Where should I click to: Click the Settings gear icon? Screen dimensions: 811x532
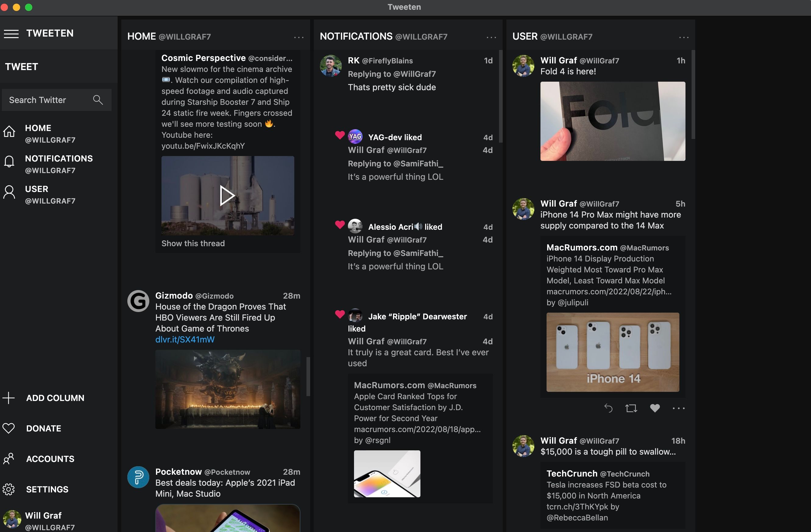[9, 489]
